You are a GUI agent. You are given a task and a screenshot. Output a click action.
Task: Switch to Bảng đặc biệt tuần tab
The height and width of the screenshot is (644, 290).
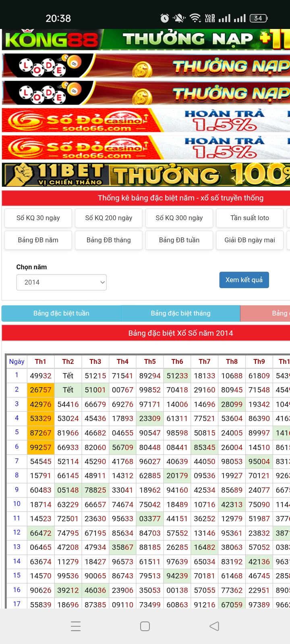pos(61,313)
